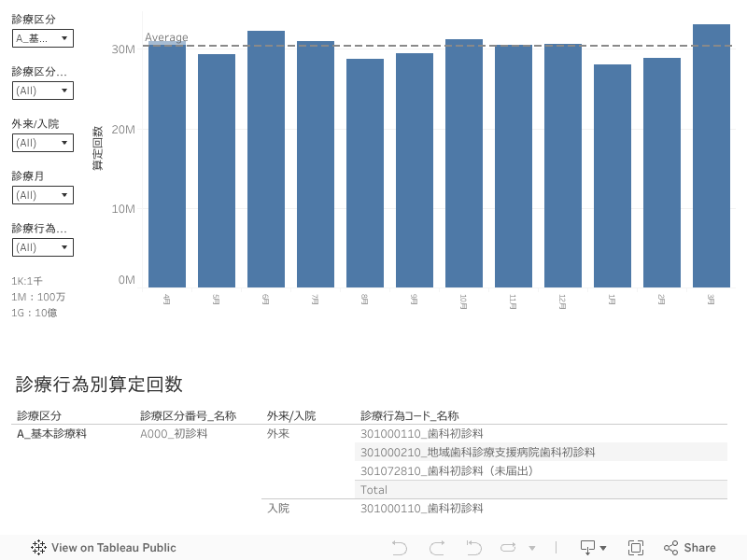Select the 7月 bar

coord(316,164)
